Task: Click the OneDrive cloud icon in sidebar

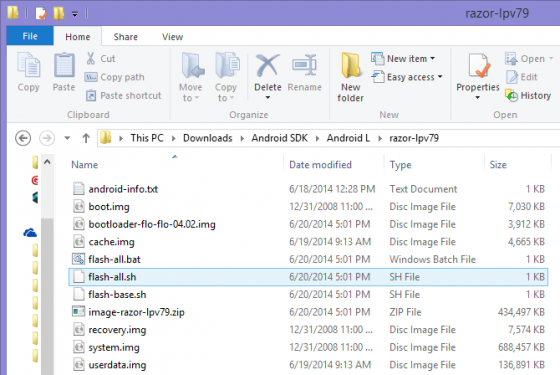Action: point(30,233)
